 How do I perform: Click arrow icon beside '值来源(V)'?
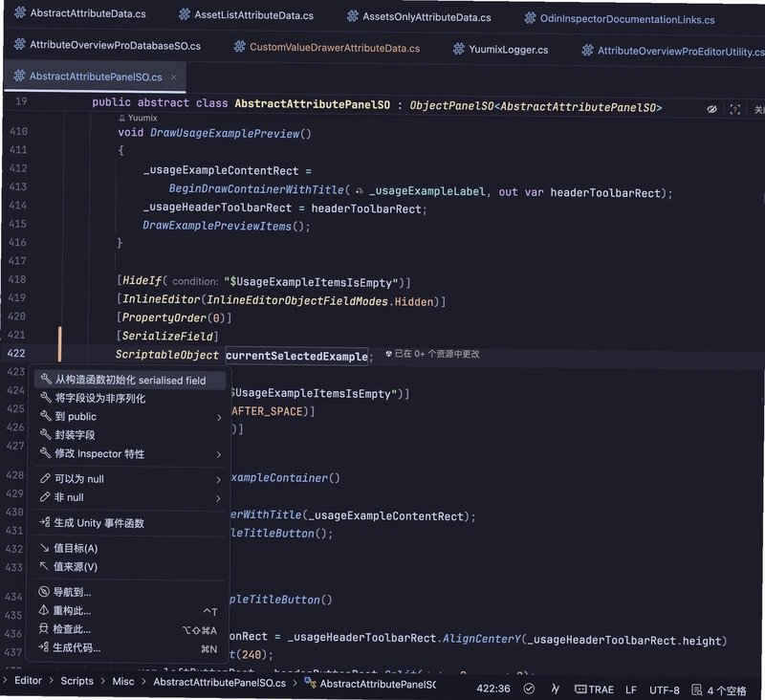(44, 566)
